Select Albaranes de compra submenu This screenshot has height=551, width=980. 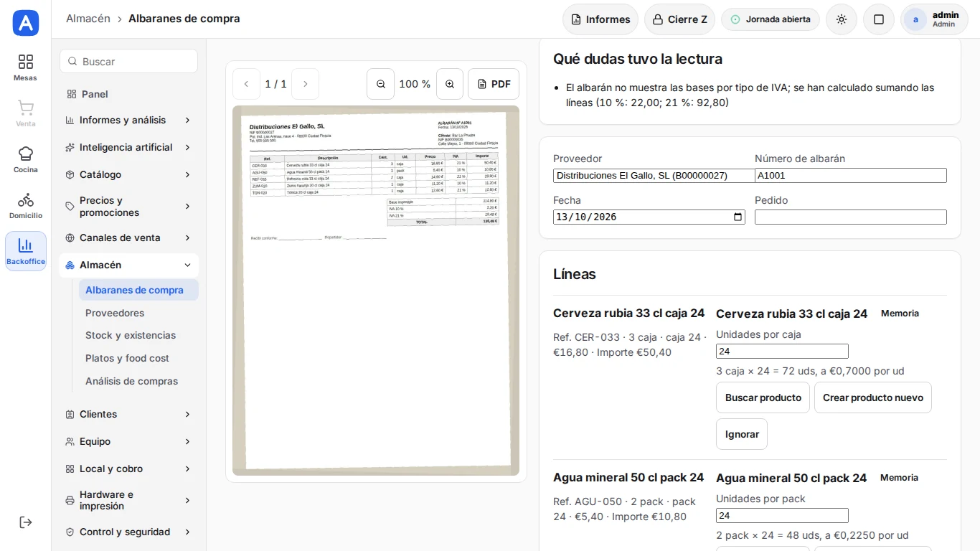click(x=138, y=290)
